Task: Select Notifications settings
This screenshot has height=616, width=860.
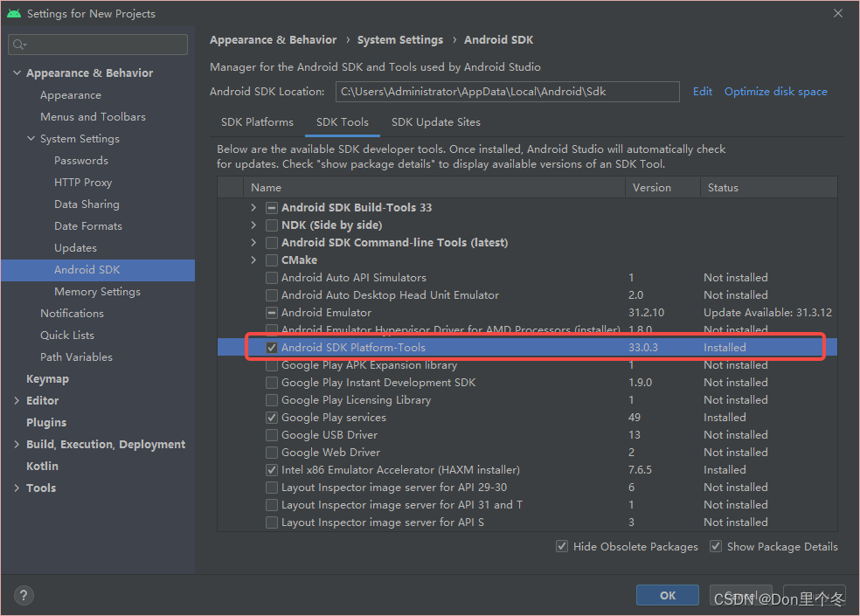Action: 72,314
